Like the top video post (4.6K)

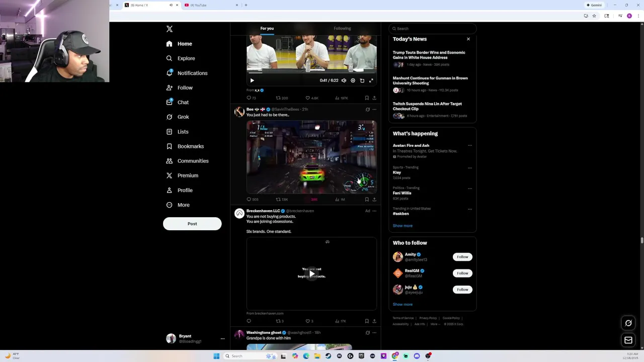click(x=312, y=98)
